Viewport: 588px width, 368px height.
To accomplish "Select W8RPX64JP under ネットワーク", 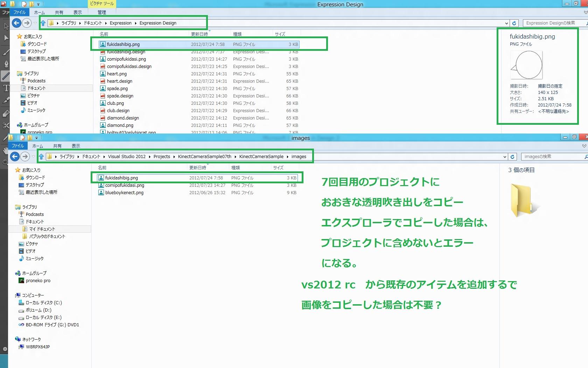I will [x=37, y=347].
